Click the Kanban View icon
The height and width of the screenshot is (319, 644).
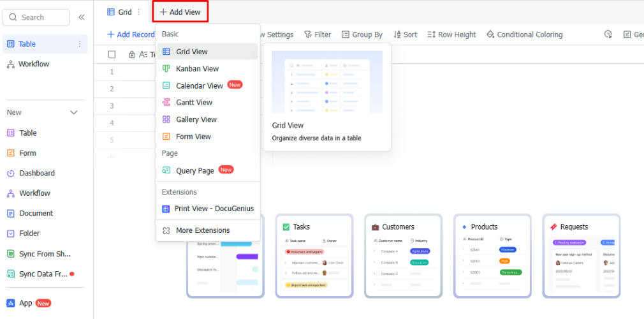tap(166, 68)
